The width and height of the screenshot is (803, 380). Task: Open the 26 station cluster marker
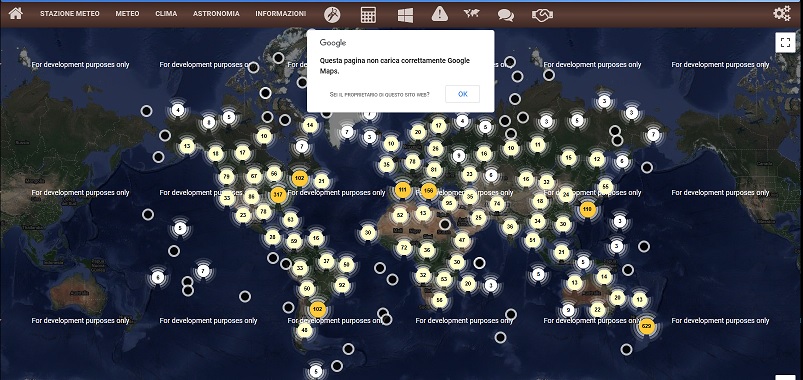pos(435,149)
